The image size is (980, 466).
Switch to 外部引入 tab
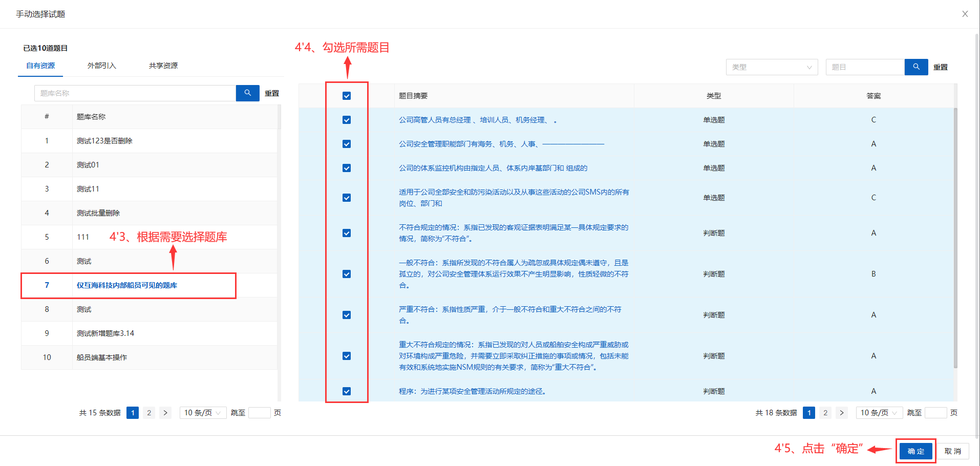tap(102, 66)
